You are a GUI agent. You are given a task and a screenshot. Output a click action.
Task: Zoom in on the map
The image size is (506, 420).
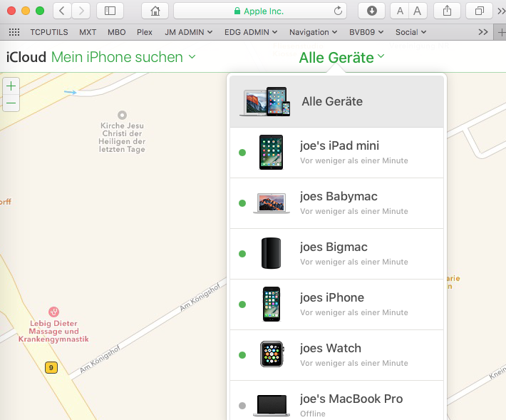pyautogui.click(x=11, y=86)
